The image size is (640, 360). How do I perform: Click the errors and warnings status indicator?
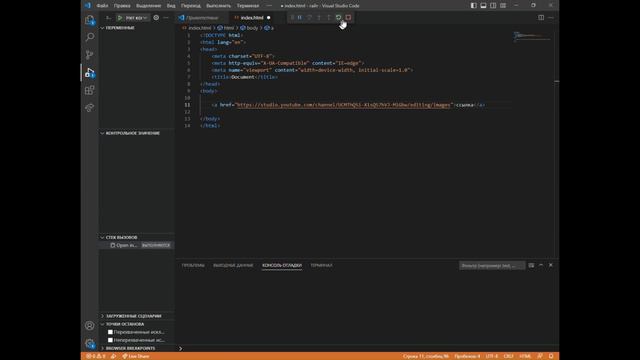point(95,356)
